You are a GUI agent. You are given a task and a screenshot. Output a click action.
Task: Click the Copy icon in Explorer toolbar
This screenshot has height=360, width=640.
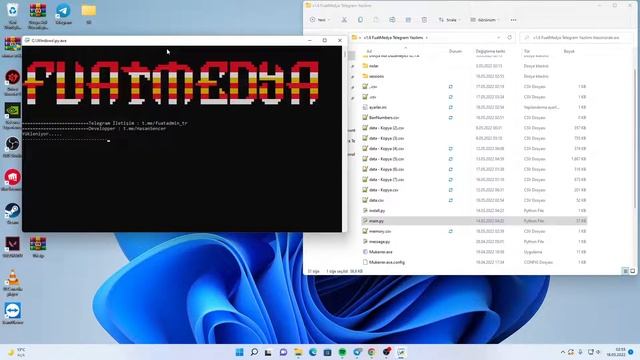[360, 20]
